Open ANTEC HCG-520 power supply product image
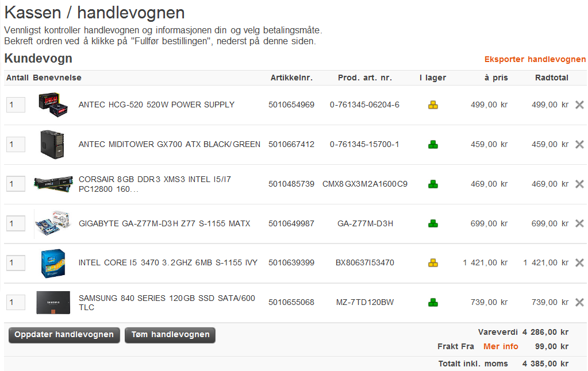Viewport: 588px width, 371px height. (x=53, y=105)
